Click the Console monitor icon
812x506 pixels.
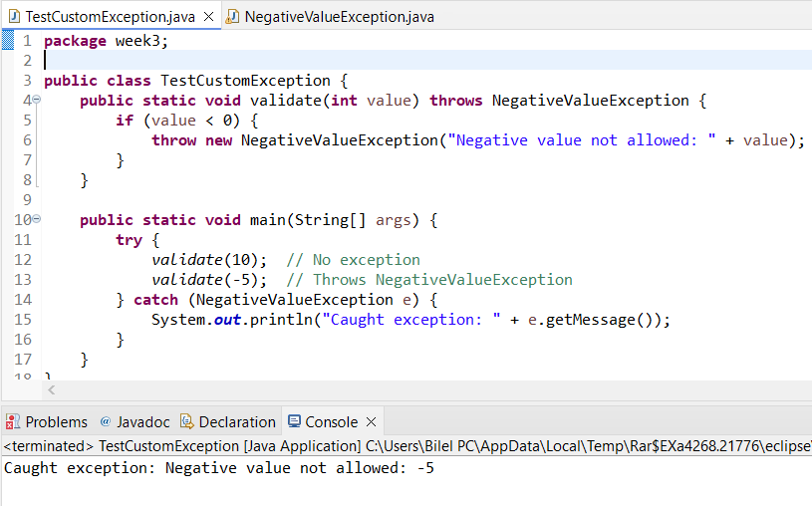point(294,421)
